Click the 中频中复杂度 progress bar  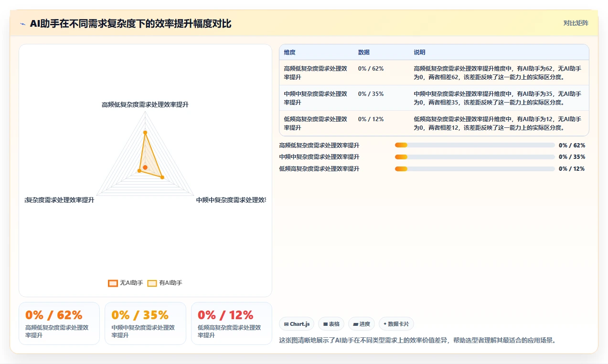(475, 157)
